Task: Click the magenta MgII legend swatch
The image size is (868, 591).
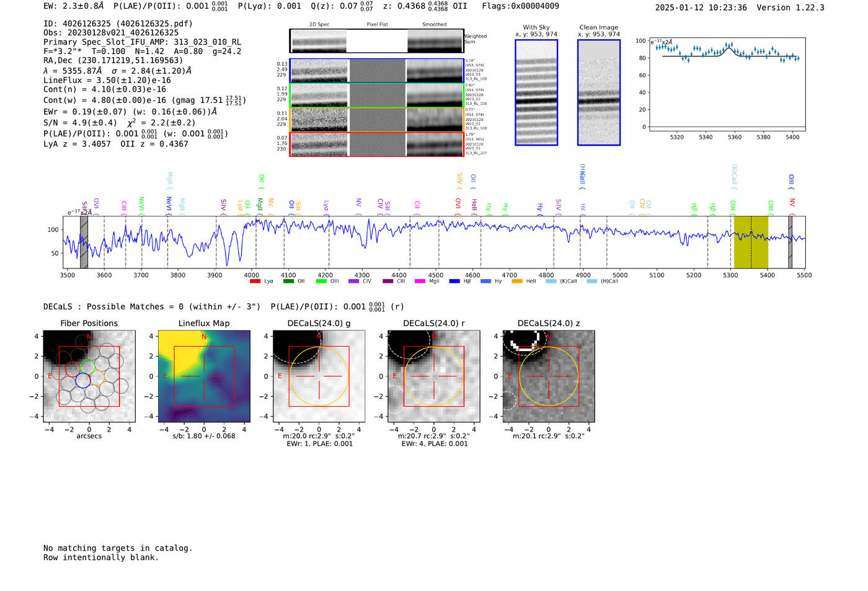Action: pyautogui.click(x=420, y=282)
